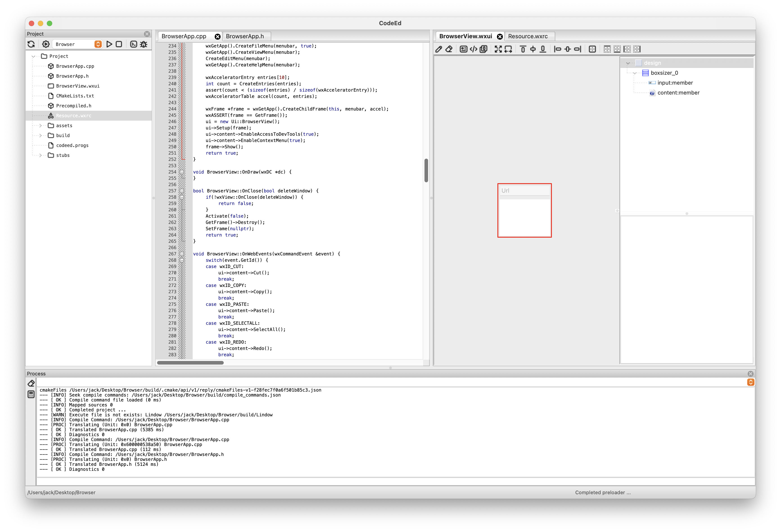This screenshot has width=781, height=532.
Task: Select the eraser tool in designer toolbar
Action: (x=449, y=49)
